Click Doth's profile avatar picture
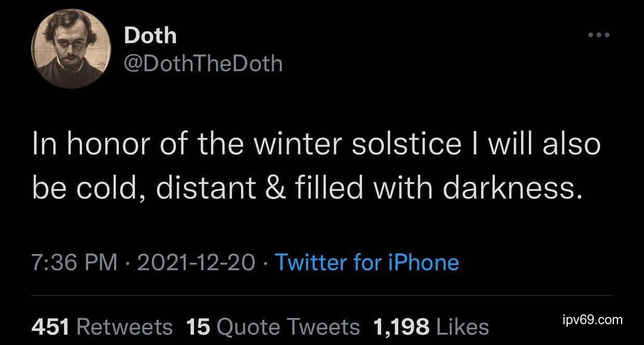Image resolution: width=644 pixels, height=345 pixels. (71, 49)
